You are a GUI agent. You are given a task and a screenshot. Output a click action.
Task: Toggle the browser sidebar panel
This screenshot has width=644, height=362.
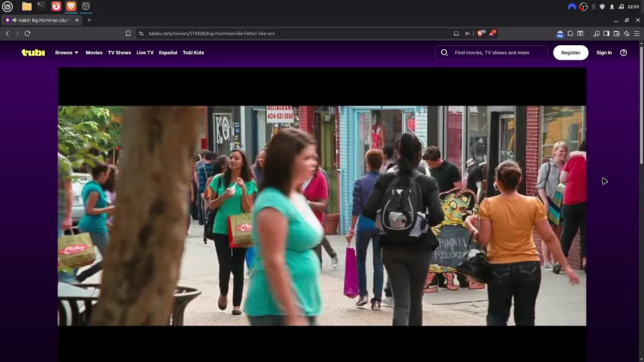click(606, 33)
